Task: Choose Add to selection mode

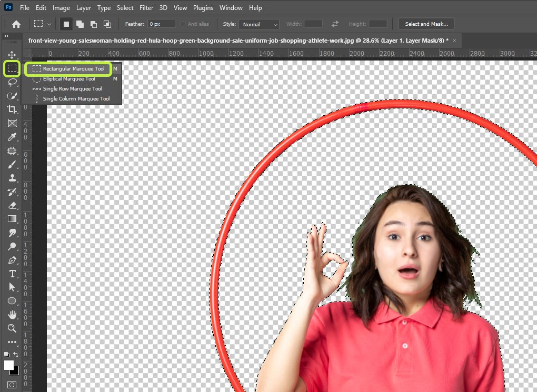Action: coord(80,24)
